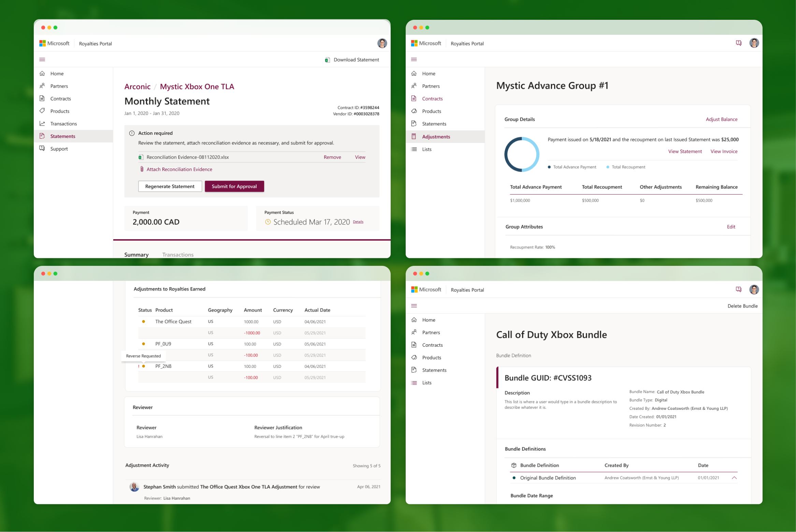Click the Support icon in the left sidebar

click(x=42, y=148)
